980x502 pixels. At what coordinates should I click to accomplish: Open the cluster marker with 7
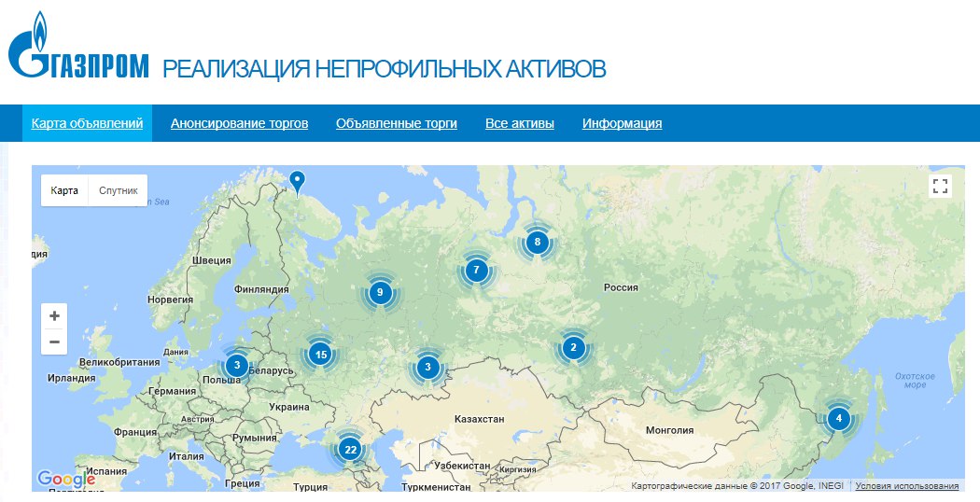coord(476,270)
